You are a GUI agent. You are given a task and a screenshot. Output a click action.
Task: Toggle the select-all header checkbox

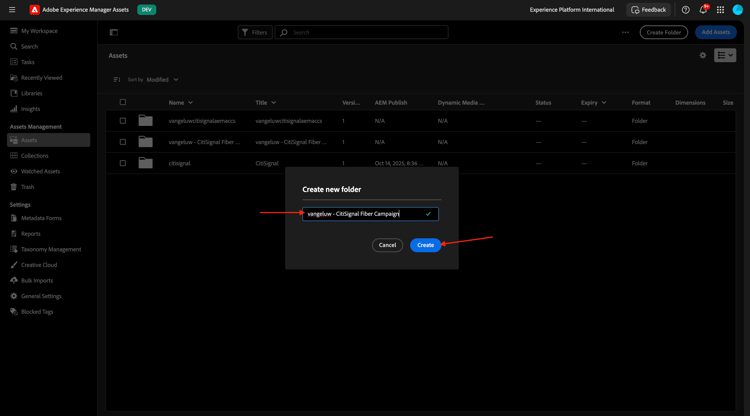point(123,102)
